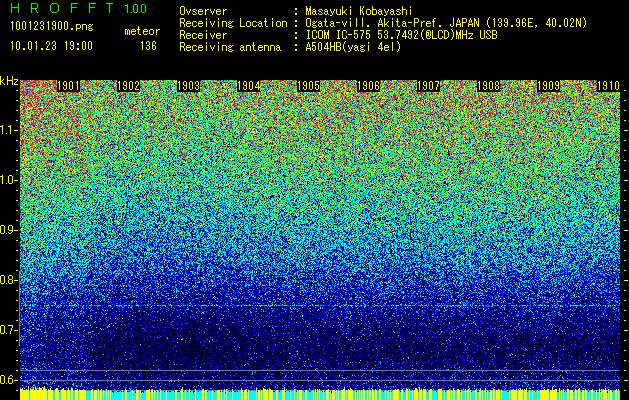Click the 0.9 frequency axis label
629x400 pixels.
pos(8,230)
